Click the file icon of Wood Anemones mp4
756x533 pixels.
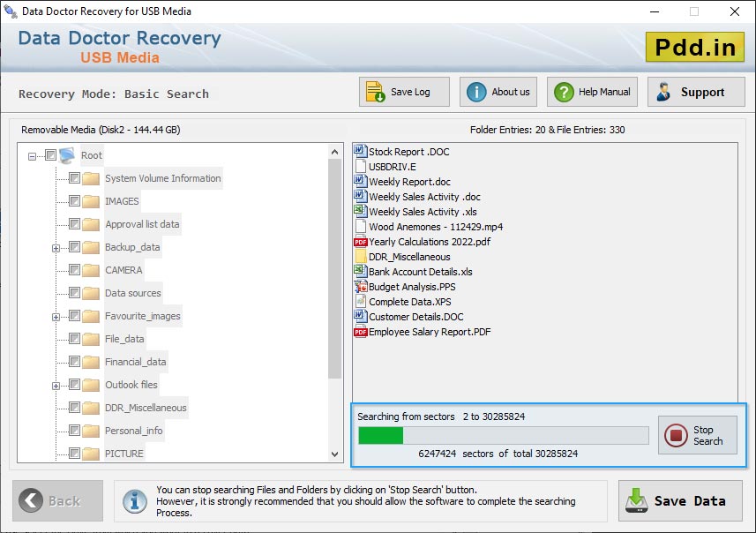360,226
